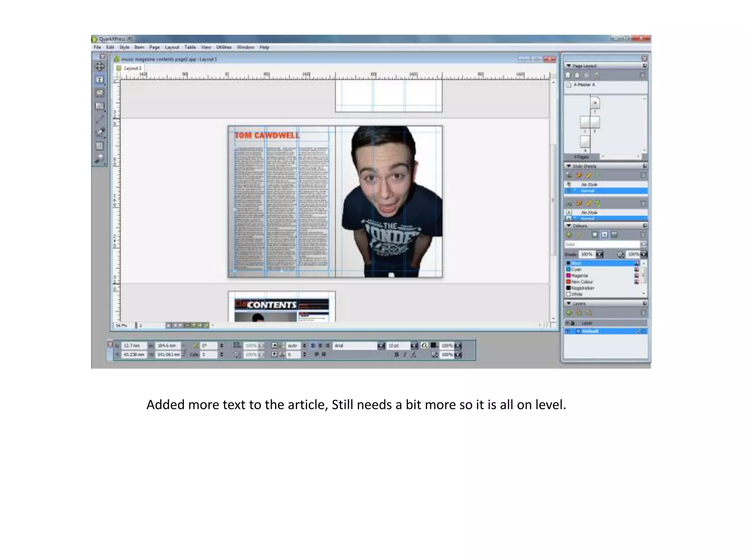Open the Edit menu

point(110,47)
